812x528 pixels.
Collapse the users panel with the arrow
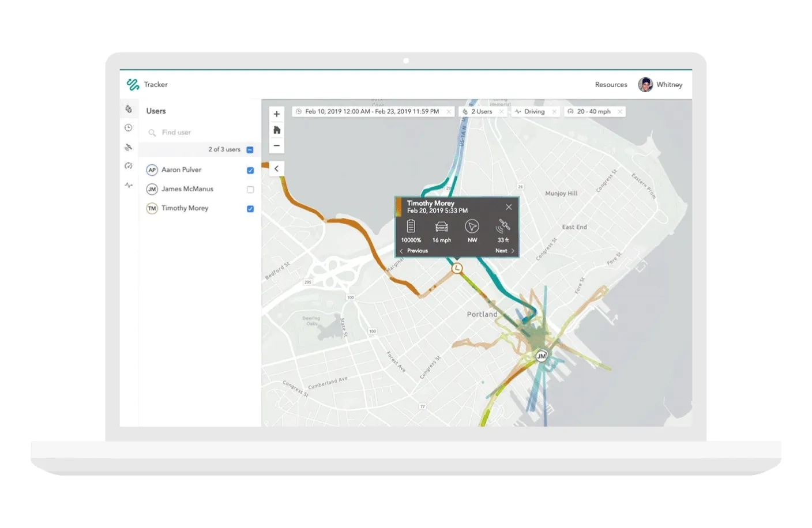click(276, 168)
